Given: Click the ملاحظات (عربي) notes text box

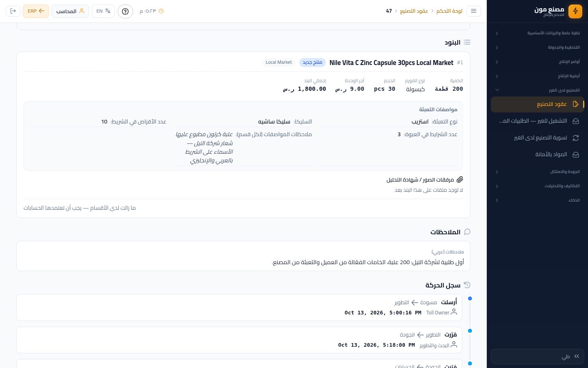Looking at the screenshot, I should [x=243, y=256].
